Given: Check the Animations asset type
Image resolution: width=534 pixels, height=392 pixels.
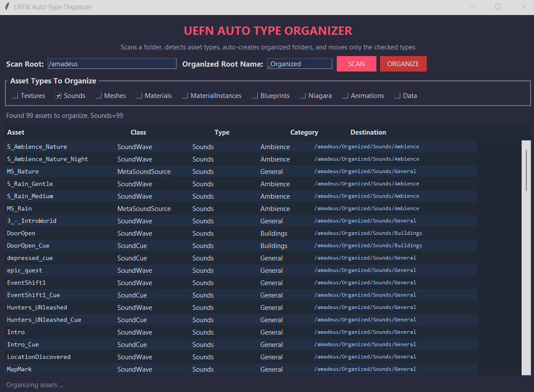Looking at the screenshot, I should 345,96.
